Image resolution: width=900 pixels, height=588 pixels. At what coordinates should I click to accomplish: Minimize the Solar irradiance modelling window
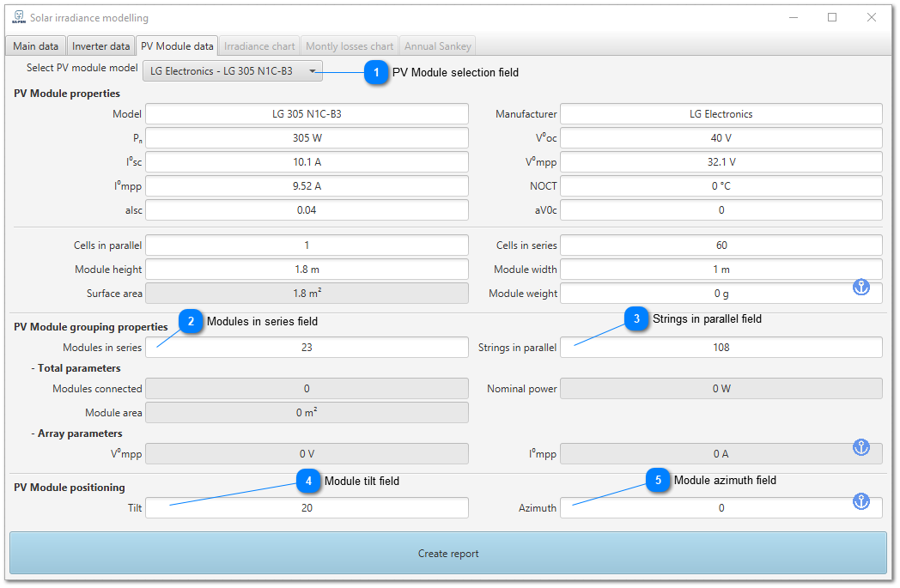[794, 17]
